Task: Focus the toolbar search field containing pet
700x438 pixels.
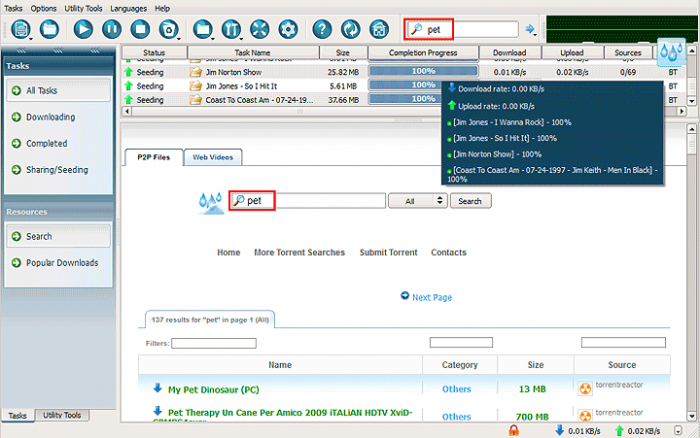Action: tap(462, 29)
